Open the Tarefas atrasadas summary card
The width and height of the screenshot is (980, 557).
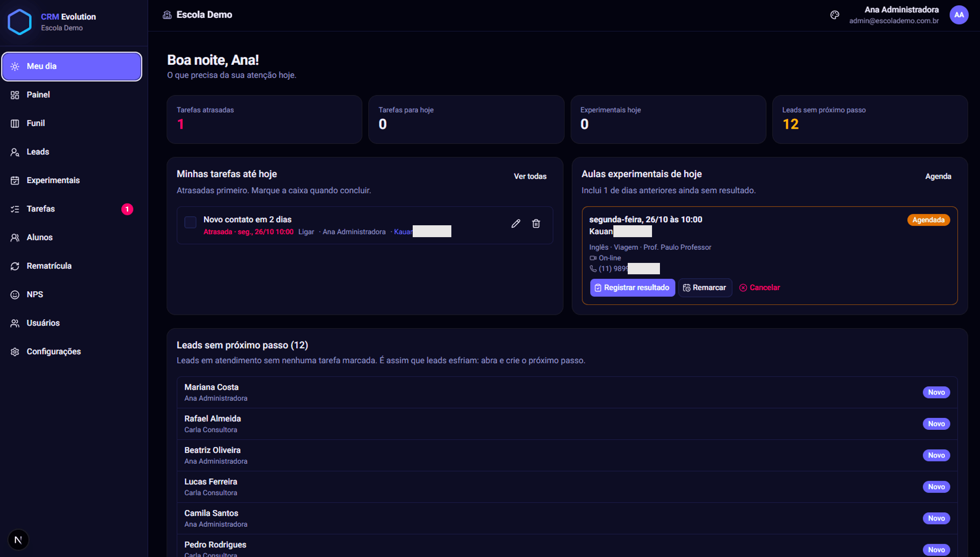(265, 119)
